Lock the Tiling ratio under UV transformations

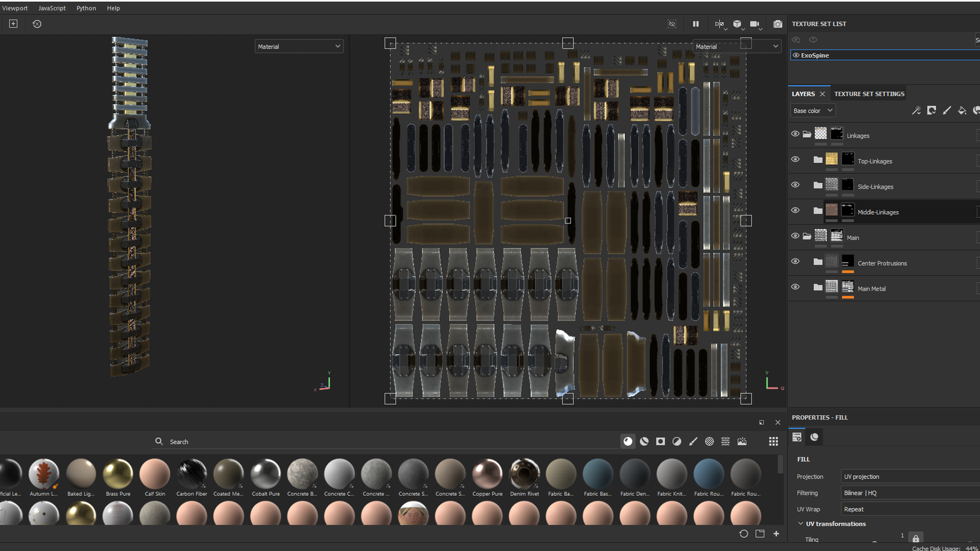(915, 538)
